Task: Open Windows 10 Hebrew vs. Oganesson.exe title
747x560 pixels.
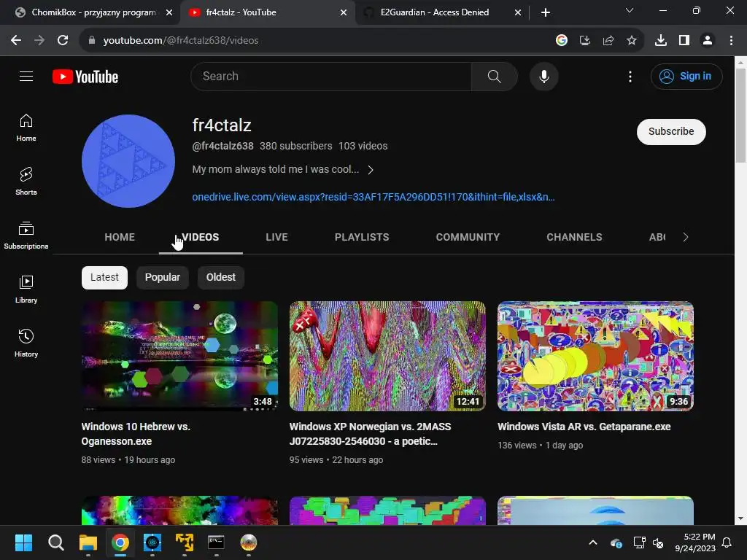Action: click(x=136, y=434)
